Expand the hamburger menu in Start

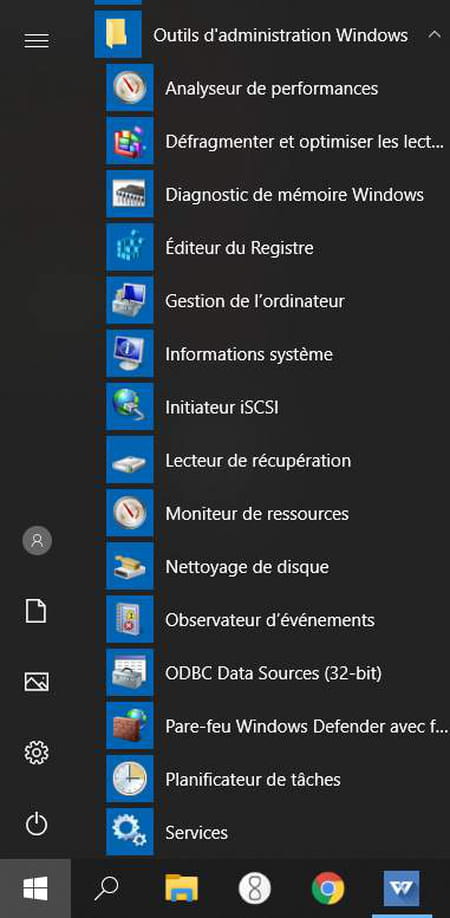[36, 40]
